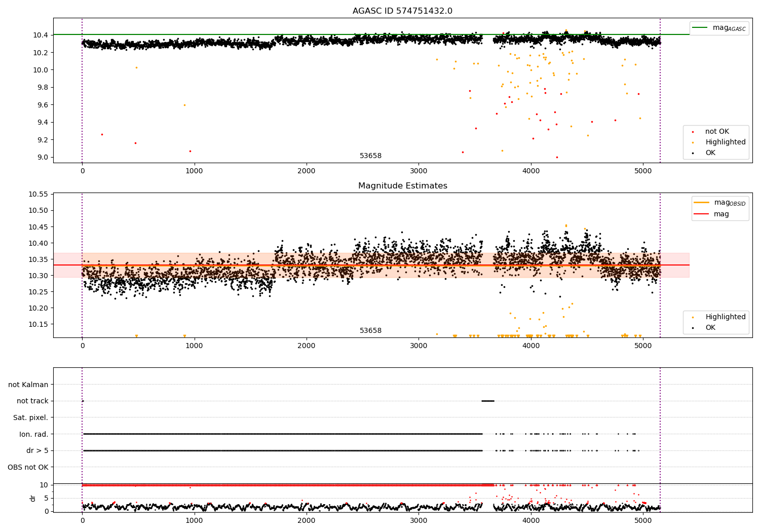Click the '53658' label in the top plot

point(370,156)
